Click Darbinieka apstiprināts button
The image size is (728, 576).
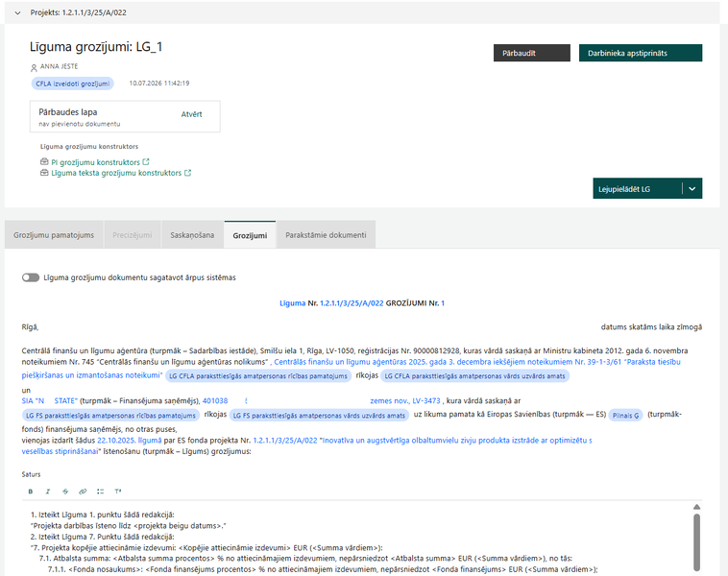[641, 53]
